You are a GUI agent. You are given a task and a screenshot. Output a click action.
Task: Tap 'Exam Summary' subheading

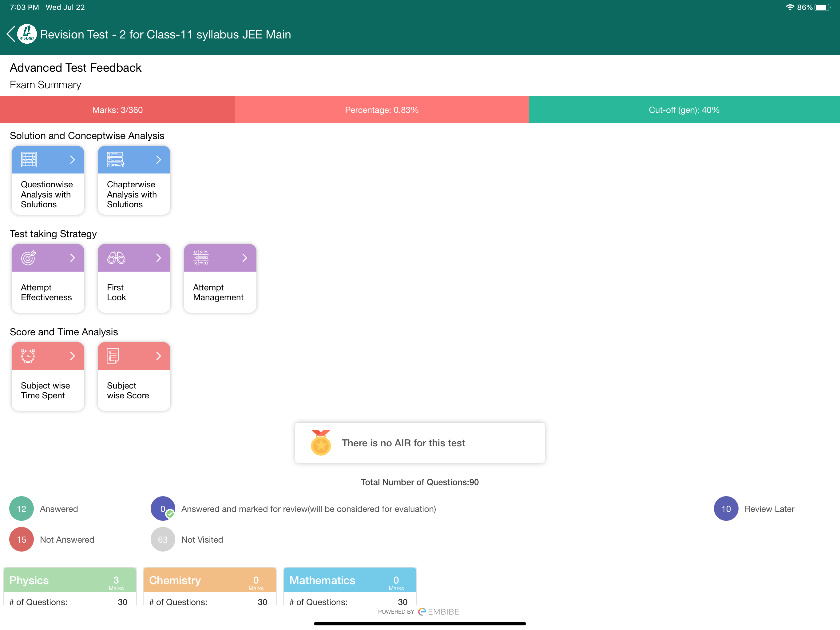[45, 85]
